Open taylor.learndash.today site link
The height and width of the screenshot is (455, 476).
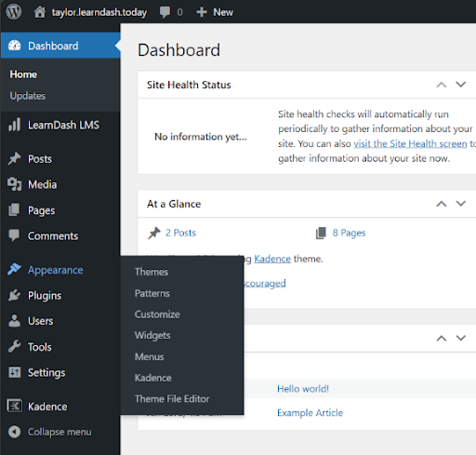click(99, 12)
